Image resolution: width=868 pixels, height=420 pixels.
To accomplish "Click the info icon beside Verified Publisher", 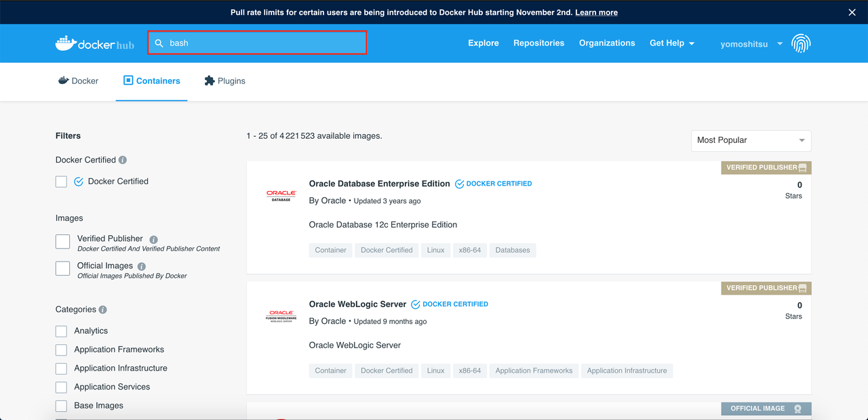I will point(153,239).
